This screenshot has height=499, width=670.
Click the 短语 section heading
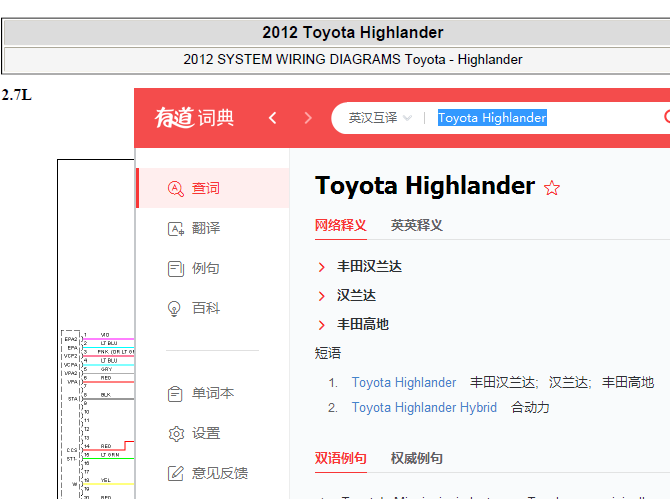click(x=328, y=353)
